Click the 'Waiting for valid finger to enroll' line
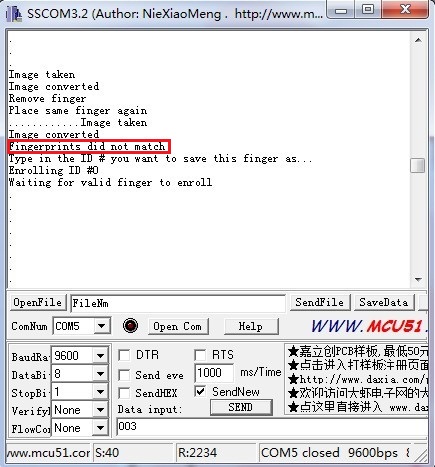This screenshot has width=435, height=467. (x=110, y=183)
